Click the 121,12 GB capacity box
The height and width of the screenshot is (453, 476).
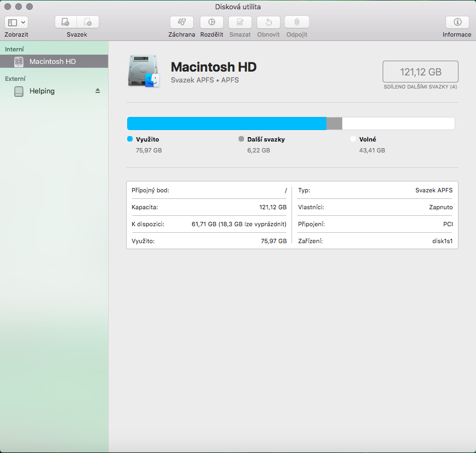point(420,72)
